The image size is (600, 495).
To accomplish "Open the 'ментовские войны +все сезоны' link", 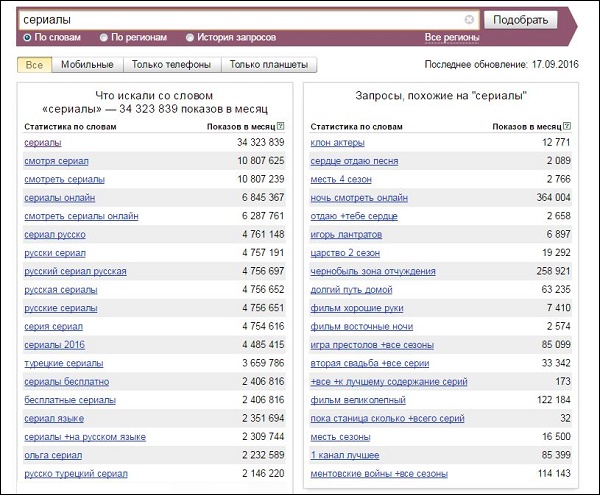I will point(379,474).
